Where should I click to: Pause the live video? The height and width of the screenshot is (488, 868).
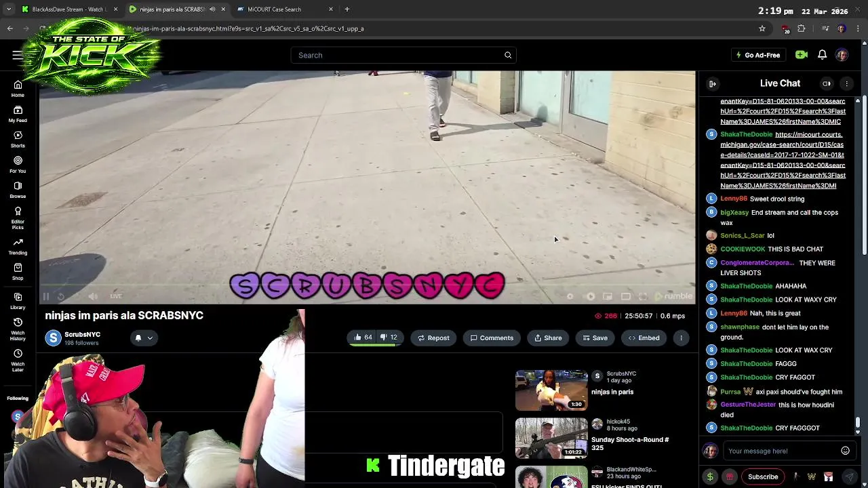[46, 296]
